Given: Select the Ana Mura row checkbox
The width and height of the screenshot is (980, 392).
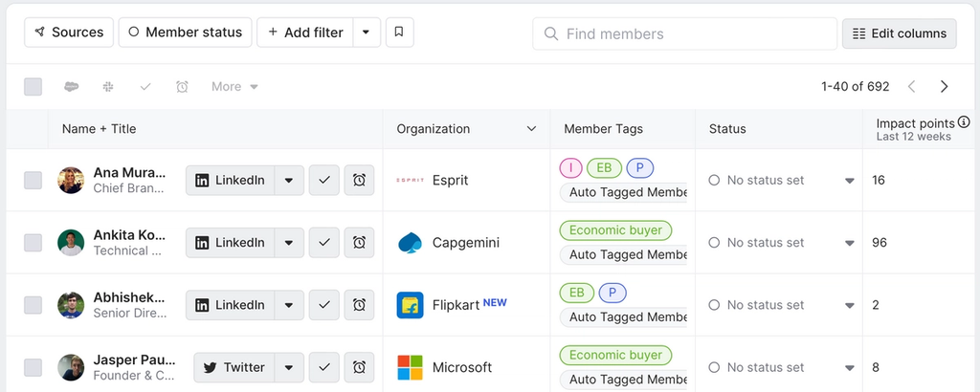Looking at the screenshot, I should click(x=33, y=180).
